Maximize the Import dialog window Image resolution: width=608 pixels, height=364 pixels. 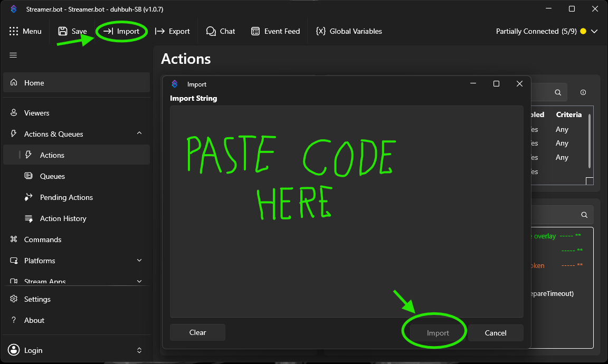point(496,84)
